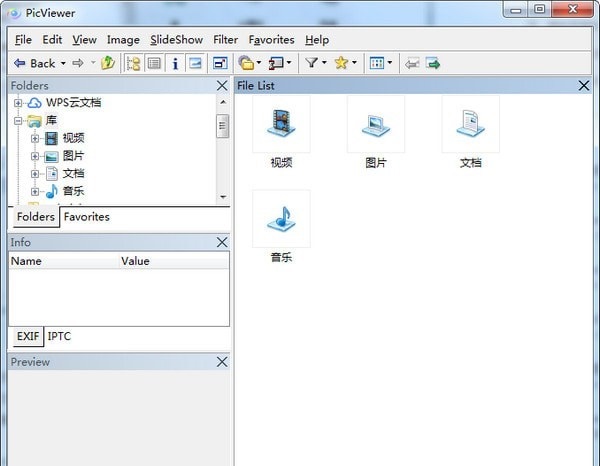The image size is (600, 466).
Task: Open the view mode dropdown arrow
Action: click(x=390, y=63)
